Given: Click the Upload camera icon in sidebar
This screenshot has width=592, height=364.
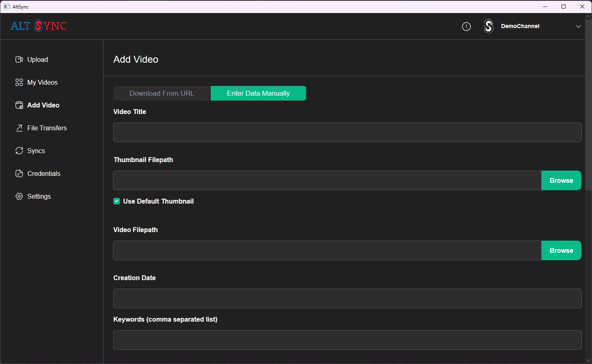Looking at the screenshot, I should (19, 59).
